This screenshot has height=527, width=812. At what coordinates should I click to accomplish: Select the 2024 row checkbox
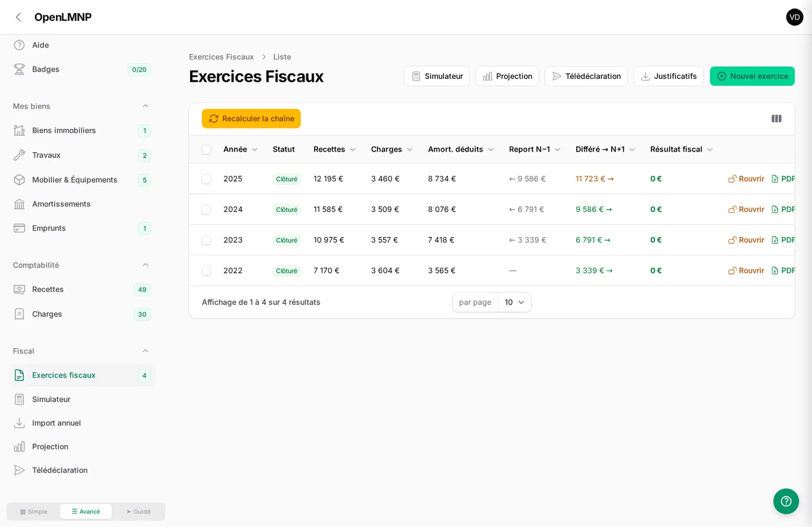206,209
